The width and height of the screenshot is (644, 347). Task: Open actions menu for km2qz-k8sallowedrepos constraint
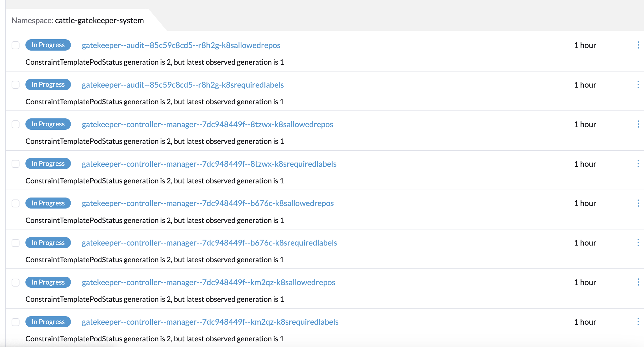pyautogui.click(x=638, y=282)
